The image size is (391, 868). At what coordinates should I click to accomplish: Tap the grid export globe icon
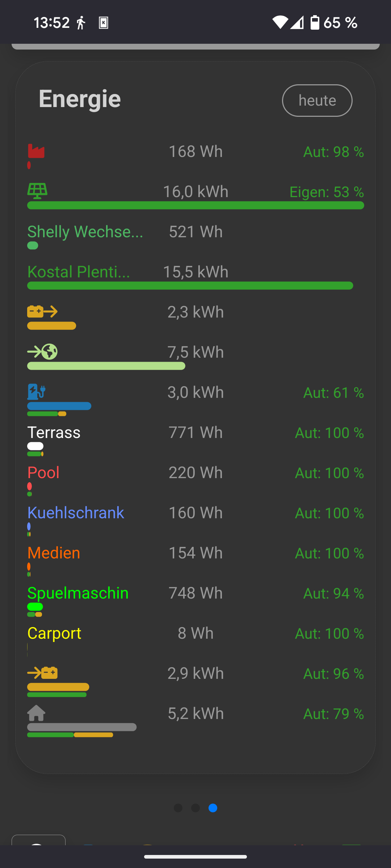42,352
